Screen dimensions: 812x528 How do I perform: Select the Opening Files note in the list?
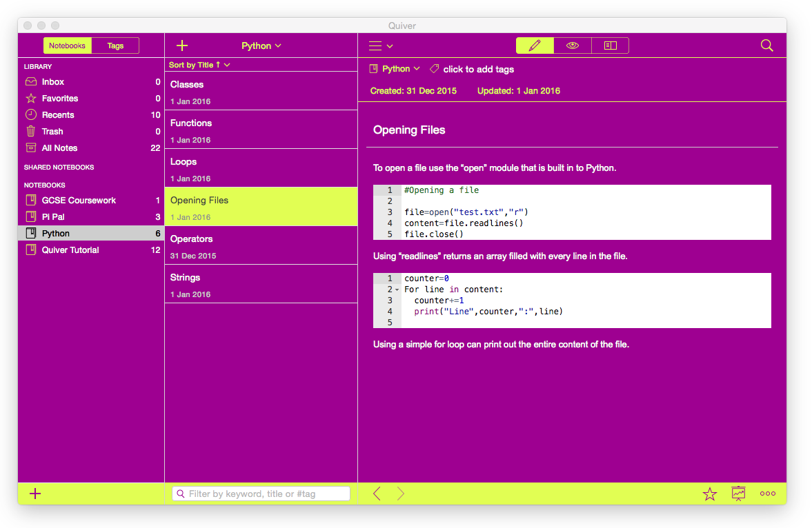tap(261, 207)
